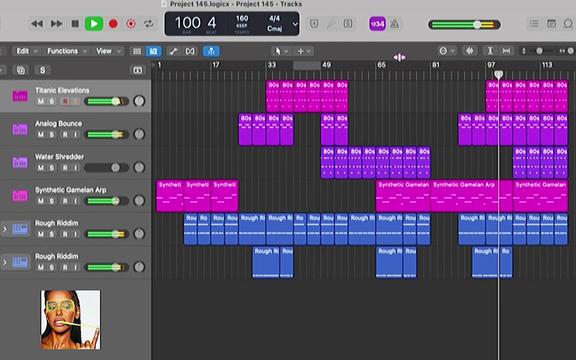Viewport: 576px width, 360px height.
Task: Select the Synthetic Gamelan Arp region at bar 81
Action: point(471,196)
